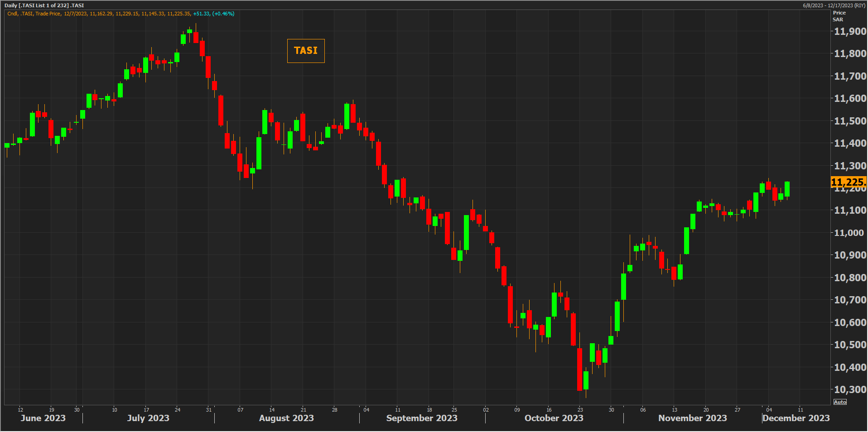Select the 11,225 current price tag

click(848, 182)
